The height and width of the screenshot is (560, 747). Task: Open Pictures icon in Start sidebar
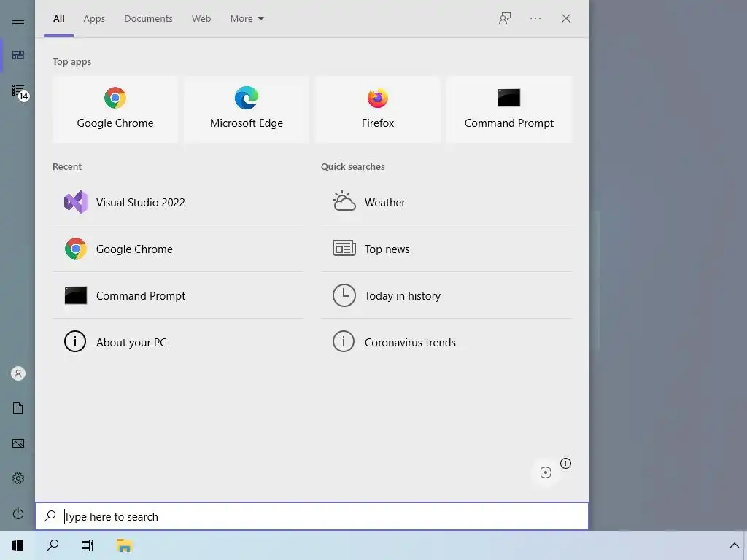click(18, 443)
